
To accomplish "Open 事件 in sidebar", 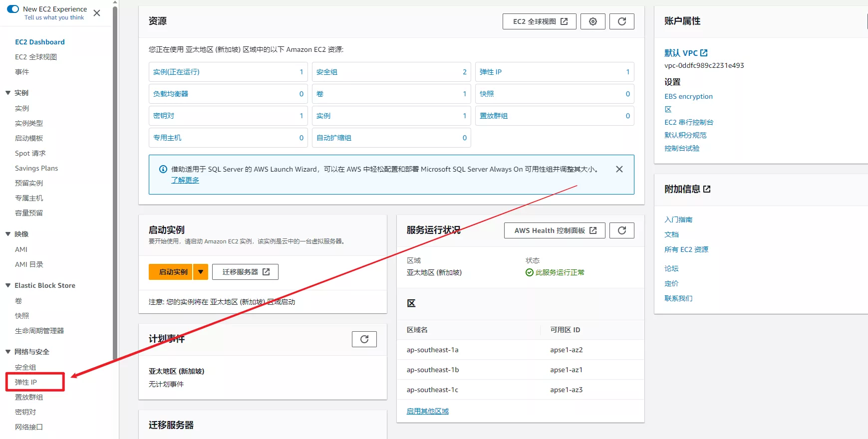I will pos(22,72).
